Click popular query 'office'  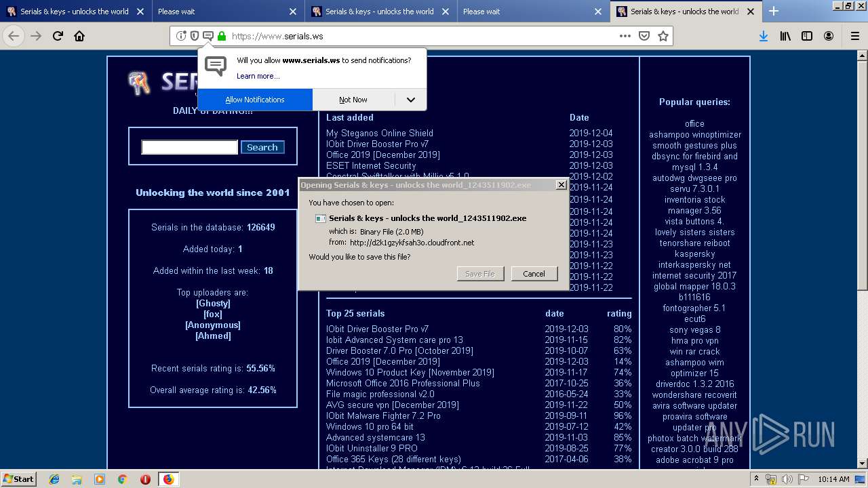[694, 123]
